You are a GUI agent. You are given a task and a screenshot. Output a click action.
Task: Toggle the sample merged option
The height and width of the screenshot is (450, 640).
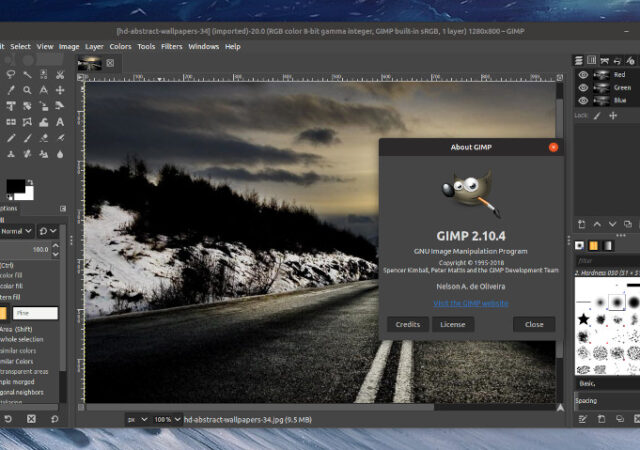[x=17, y=382]
